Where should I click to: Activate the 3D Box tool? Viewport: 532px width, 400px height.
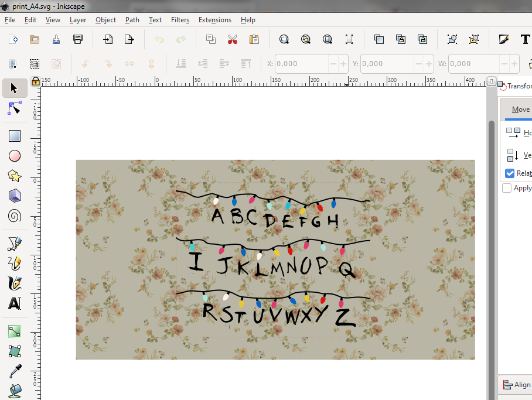15,196
